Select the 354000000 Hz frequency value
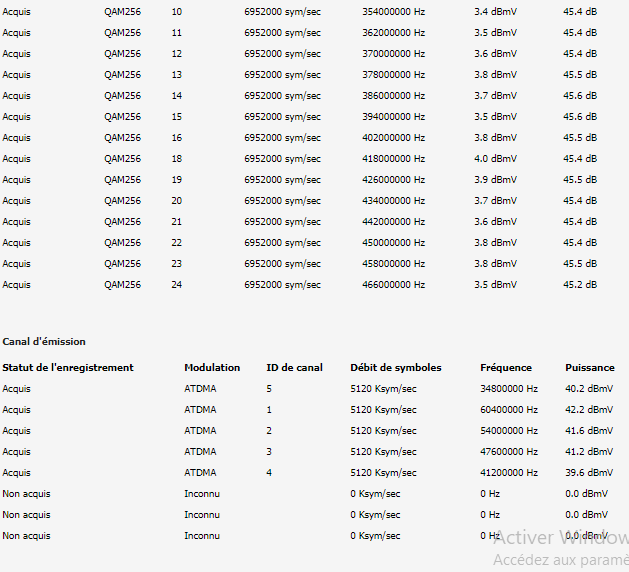The image size is (629, 572). (x=393, y=11)
